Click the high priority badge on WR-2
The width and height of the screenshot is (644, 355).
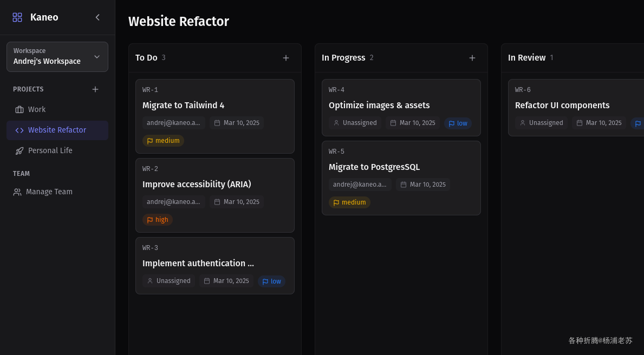158,220
